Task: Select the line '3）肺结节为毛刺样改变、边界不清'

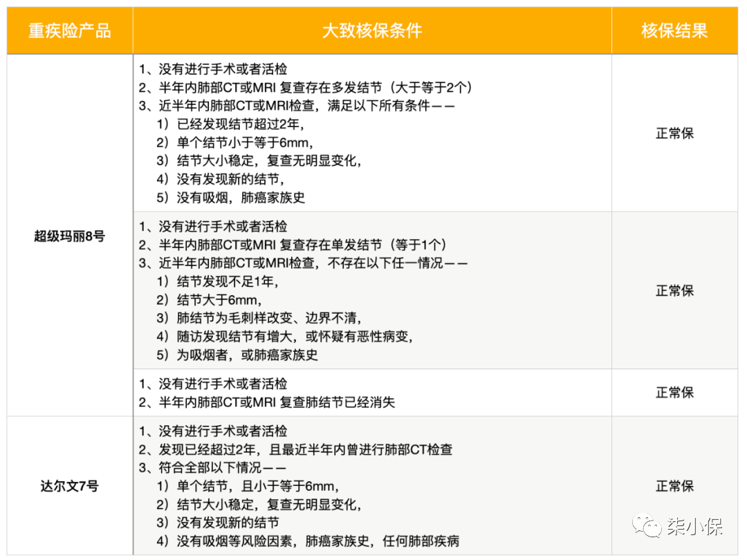Action: (x=259, y=318)
